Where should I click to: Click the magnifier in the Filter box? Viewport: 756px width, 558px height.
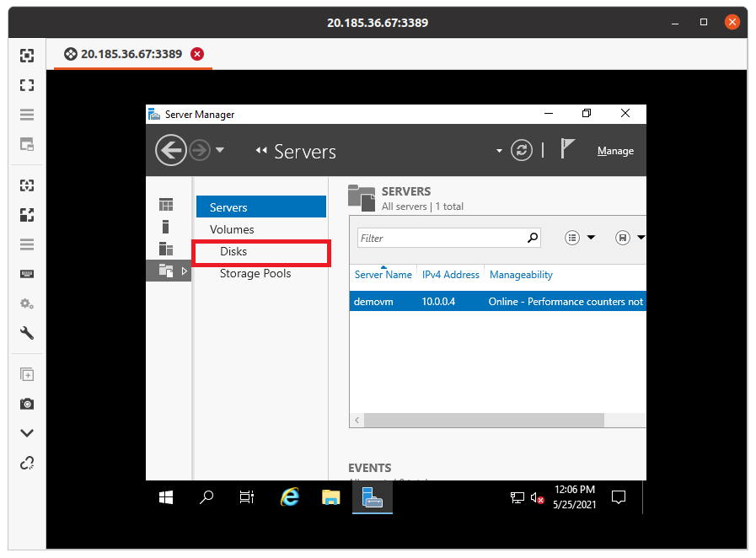point(532,238)
